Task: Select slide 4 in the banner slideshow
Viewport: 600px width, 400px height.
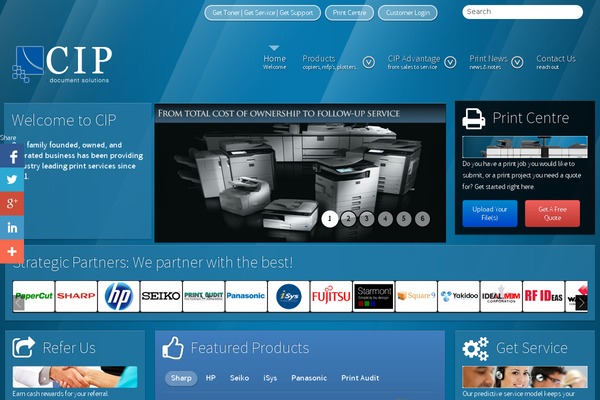Action: point(385,219)
